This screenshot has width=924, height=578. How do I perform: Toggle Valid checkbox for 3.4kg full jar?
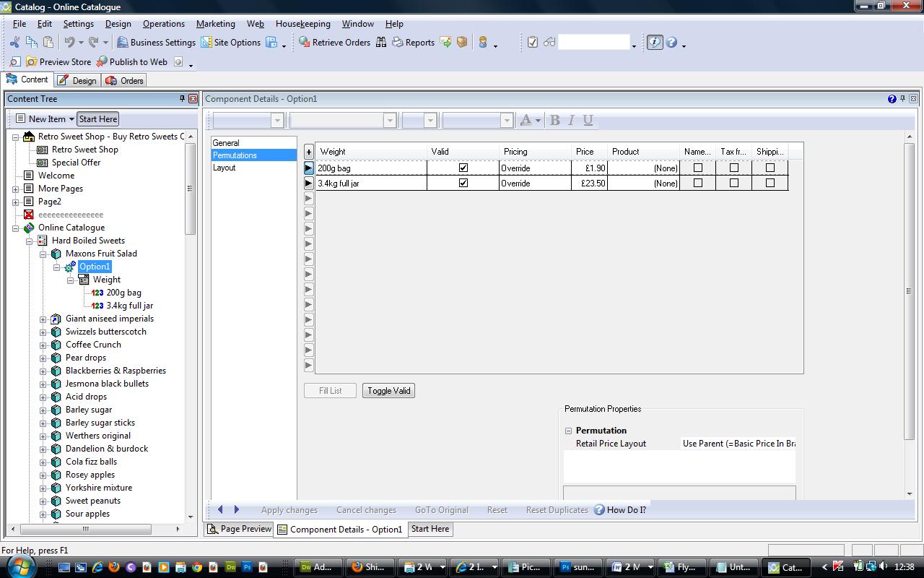(x=463, y=183)
